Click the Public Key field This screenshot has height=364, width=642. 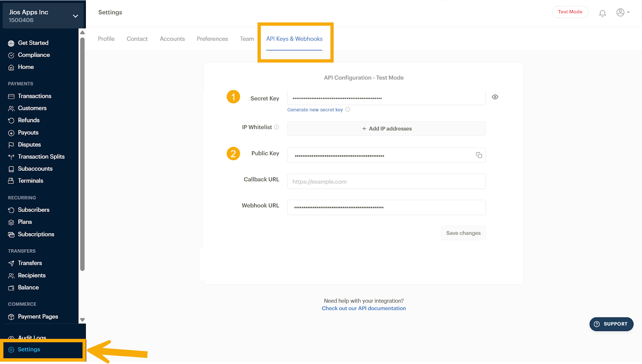click(x=386, y=155)
